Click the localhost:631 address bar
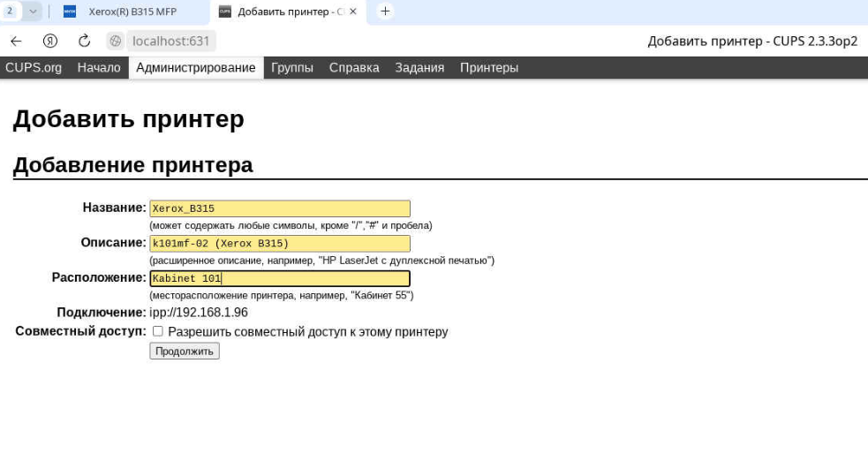Viewport: 868px width, 469px height. (x=171, y=41)
